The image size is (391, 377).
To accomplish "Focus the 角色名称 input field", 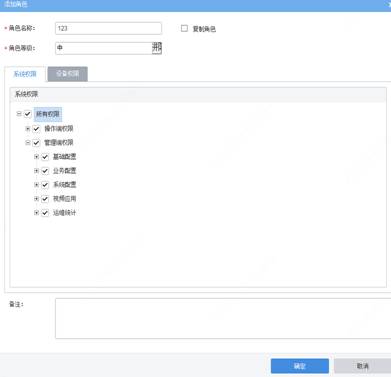I will (x=108, y=28).
